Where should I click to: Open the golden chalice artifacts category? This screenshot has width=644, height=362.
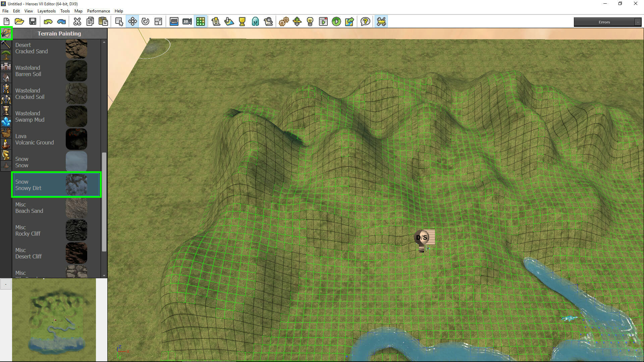pyautogui.click(x=6, y=111)
